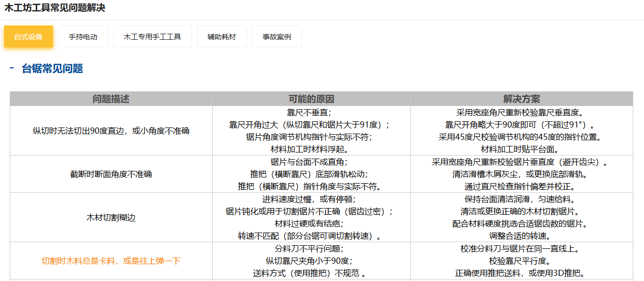This screenshot has height=281, width=644.
Task: Select the 截断时断面角度不准确 problem cell
Action: 111,174
